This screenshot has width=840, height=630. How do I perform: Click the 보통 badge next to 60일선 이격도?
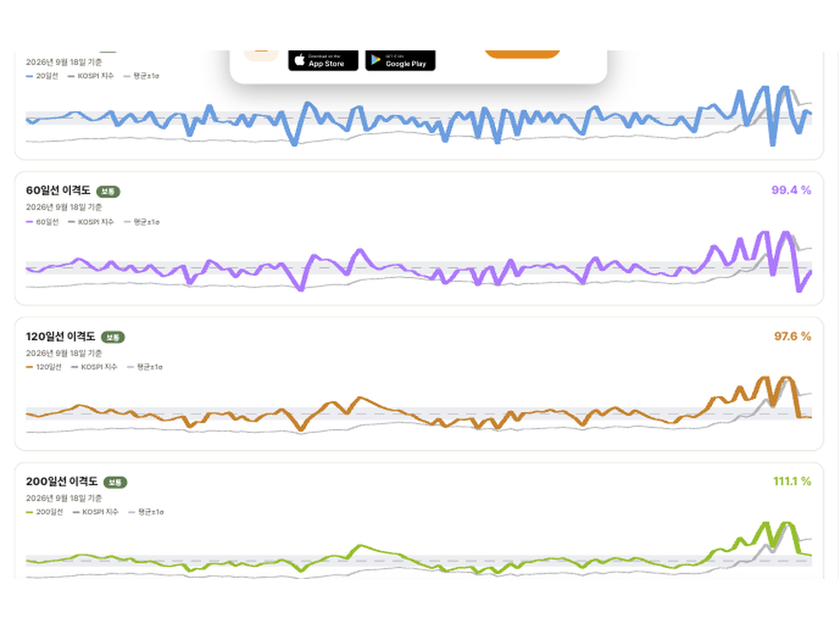[108, 191]
